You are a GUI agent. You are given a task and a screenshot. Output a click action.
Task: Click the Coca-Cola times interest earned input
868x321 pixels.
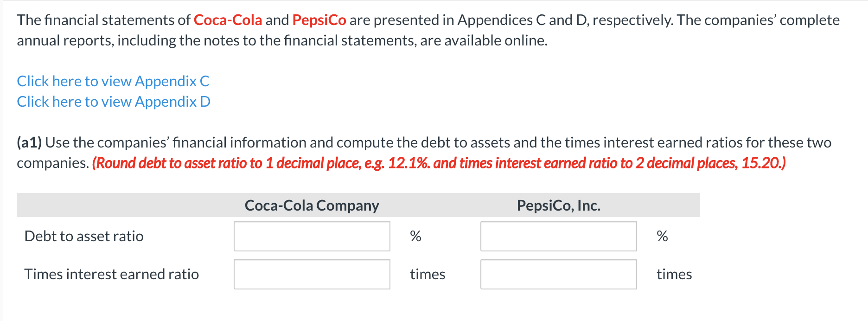[x=312, y=274]
